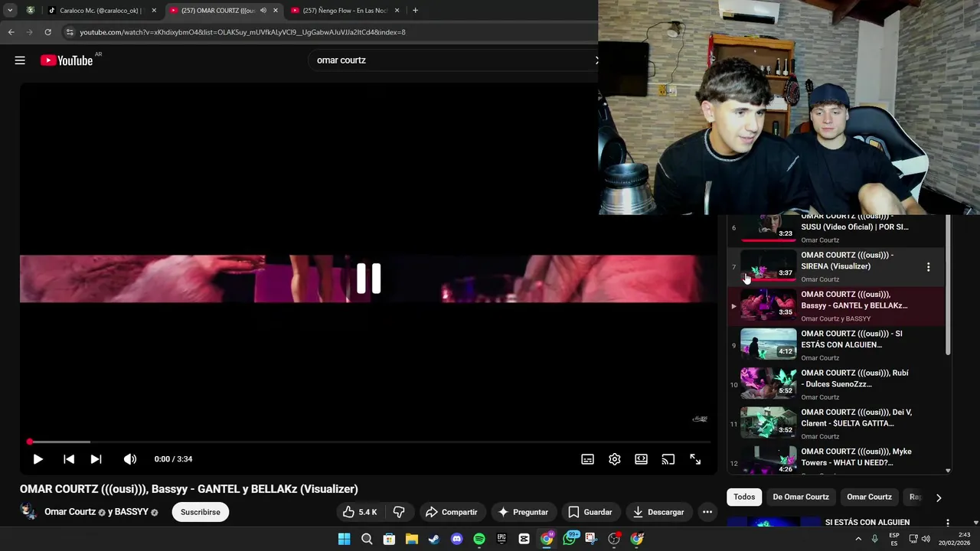This screenshot has height=551, width=980.
Task: Play SI ESTÁS CON ALGUIEN playlist item
Action: 836,345
